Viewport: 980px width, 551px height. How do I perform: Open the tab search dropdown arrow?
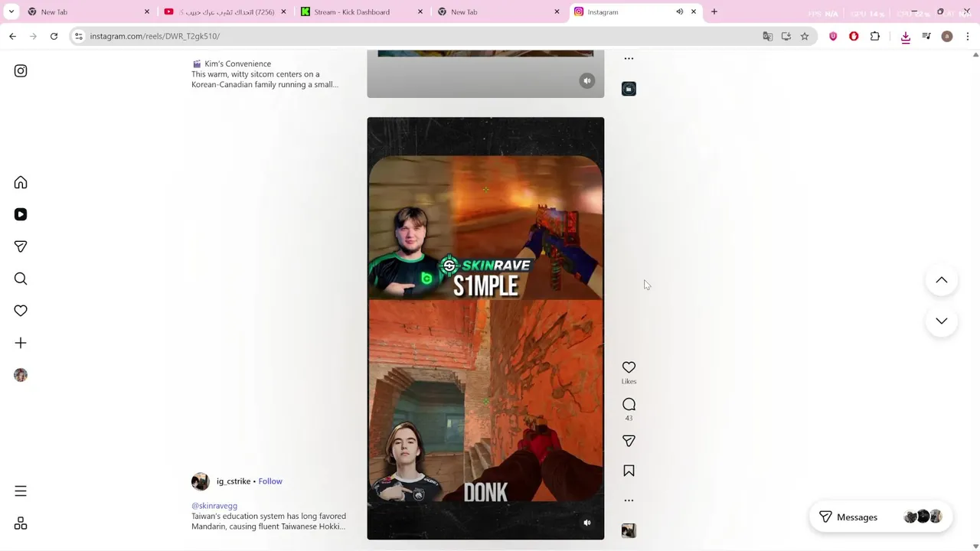(11, 12)
